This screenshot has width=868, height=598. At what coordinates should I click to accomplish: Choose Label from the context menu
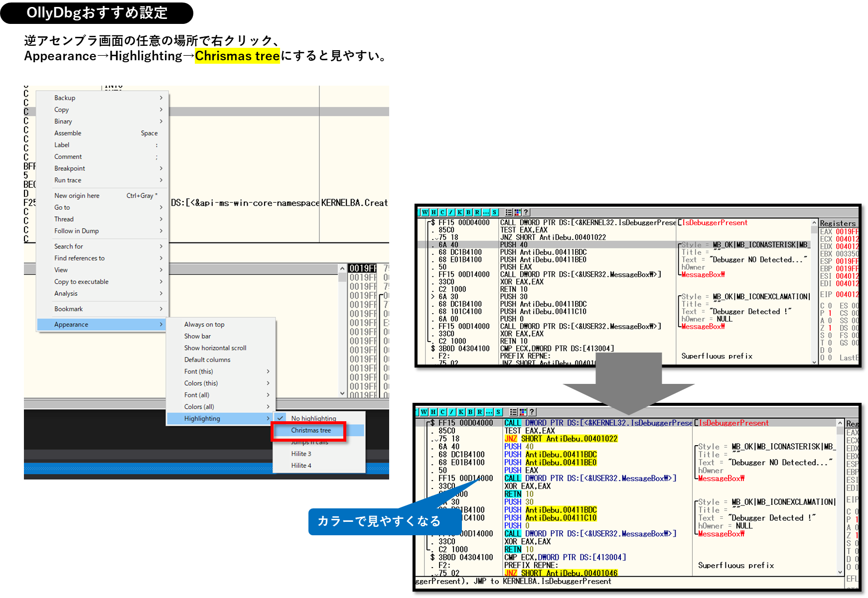coord(102,145)
